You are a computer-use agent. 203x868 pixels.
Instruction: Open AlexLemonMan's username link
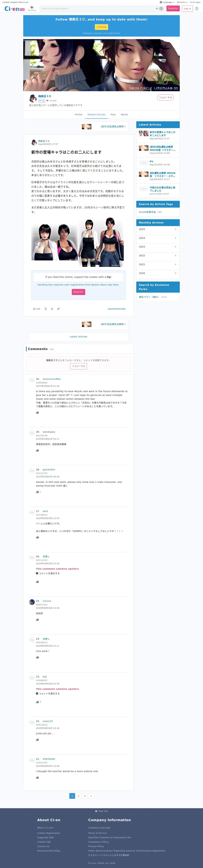pos(52,379)
